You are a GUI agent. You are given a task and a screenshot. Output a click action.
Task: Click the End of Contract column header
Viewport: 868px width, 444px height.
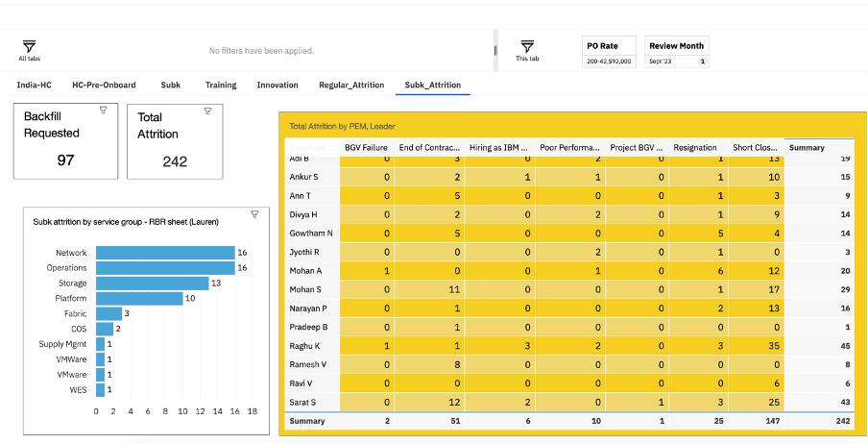(x=429, y=147)
